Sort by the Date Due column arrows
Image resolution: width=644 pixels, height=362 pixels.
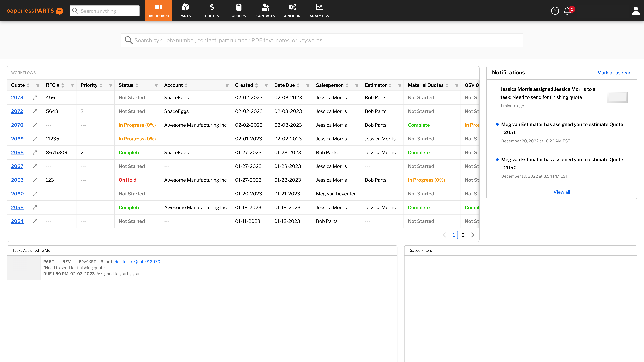tap(298, 85)
